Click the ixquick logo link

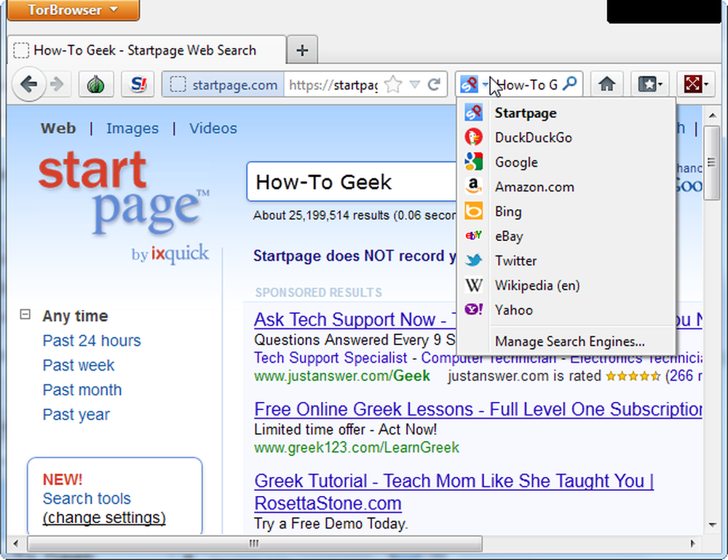coord(170,254)
